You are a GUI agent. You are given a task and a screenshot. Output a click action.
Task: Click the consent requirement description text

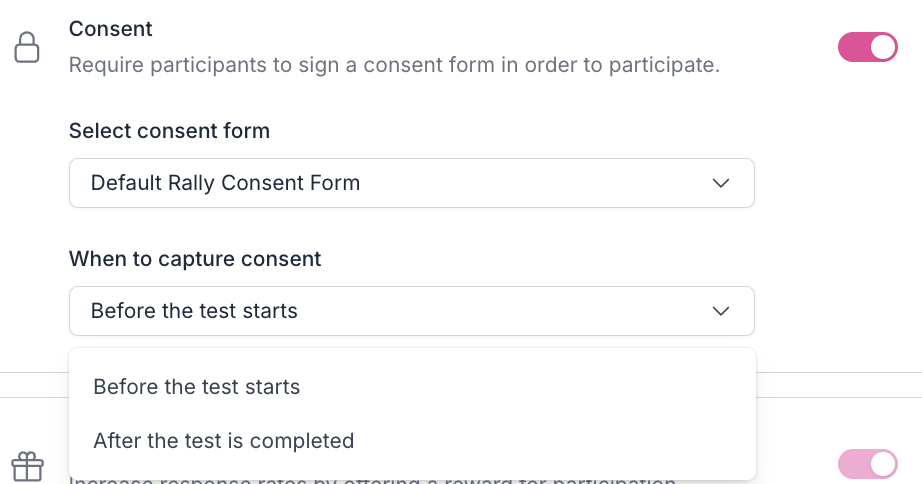pos(394,66)
